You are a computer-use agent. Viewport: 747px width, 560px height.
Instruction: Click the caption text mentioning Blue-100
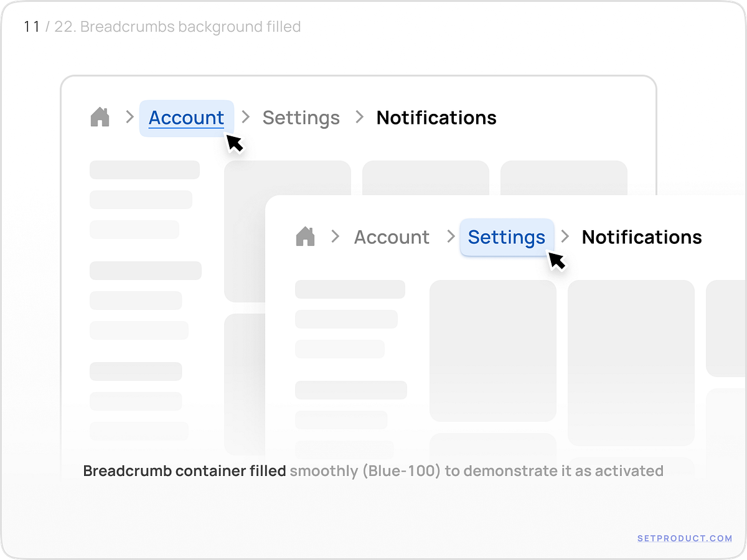[x=374, y=471]
